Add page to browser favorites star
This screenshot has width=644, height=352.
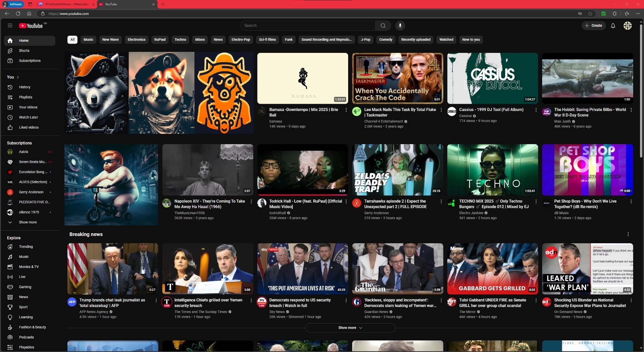pyautogui.click(x=590, y=14)
